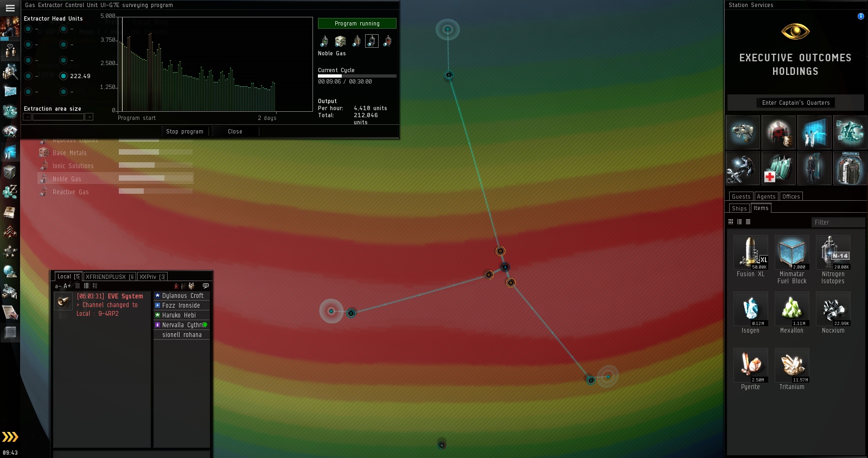Decrease chat font size with a-
Screen dimensions: 868x458
[x=58, y=286]
